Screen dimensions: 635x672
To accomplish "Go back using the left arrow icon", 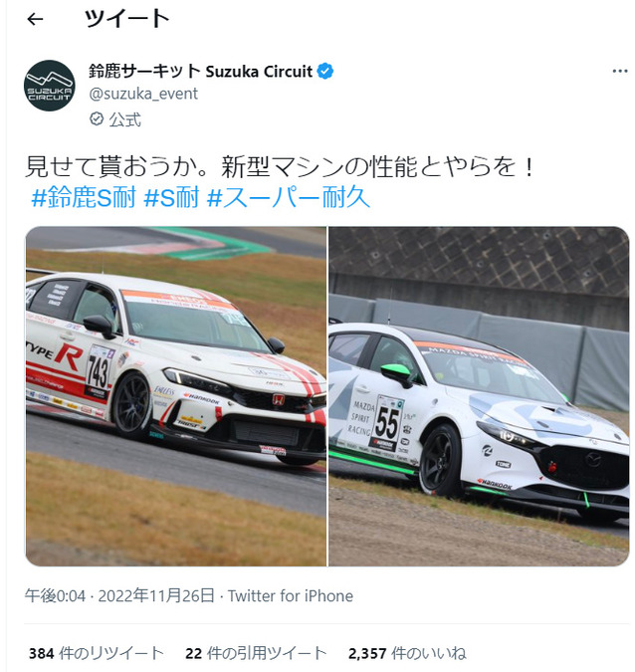I will pos(35,19).
